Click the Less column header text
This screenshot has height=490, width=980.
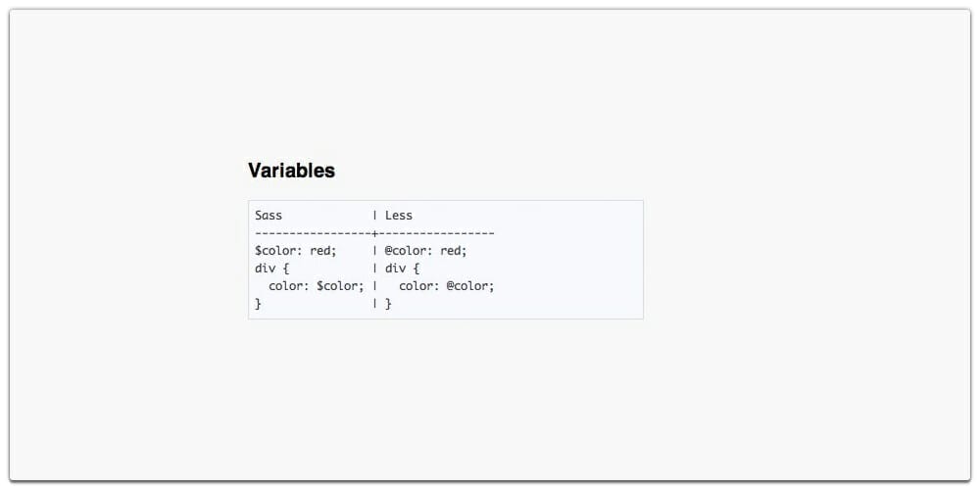pos(399,216)
